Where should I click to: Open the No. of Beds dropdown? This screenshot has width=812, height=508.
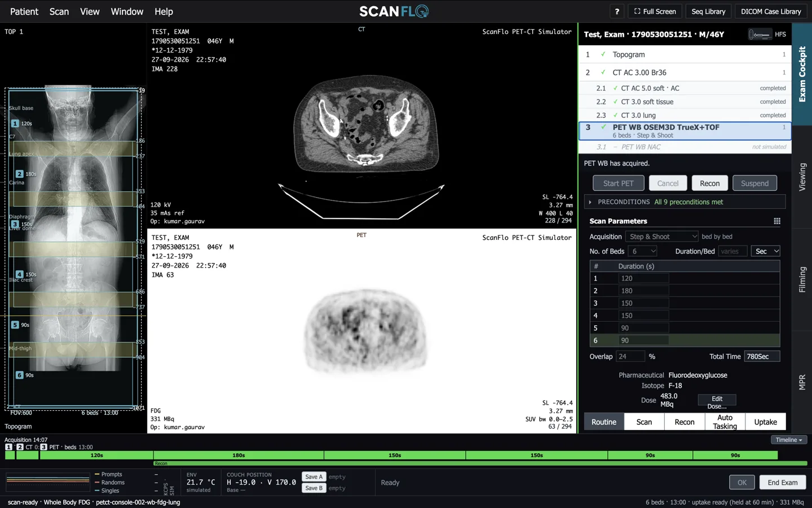[x=643, y=251]
